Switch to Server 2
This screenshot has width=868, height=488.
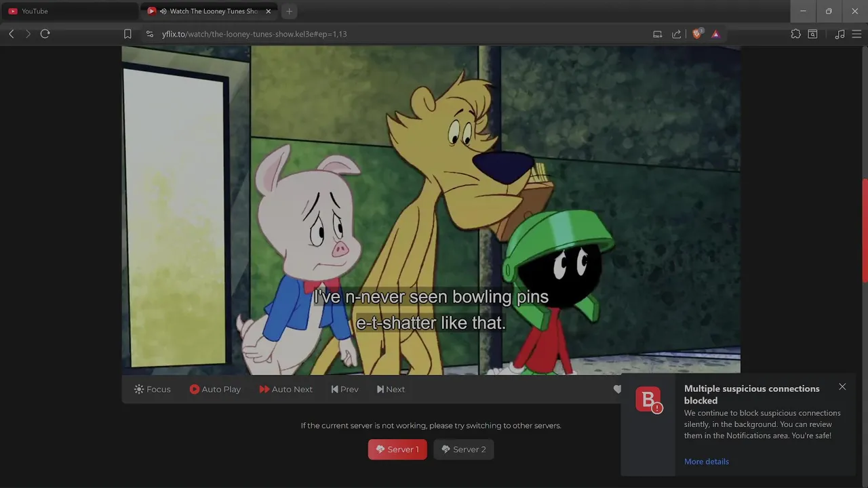[x=464, y=449]
